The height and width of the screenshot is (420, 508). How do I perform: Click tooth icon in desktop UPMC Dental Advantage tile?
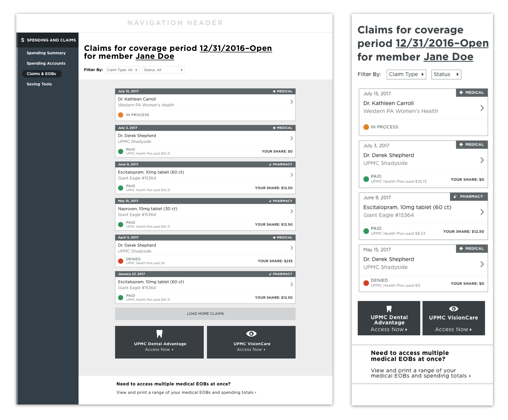(160, 334)
